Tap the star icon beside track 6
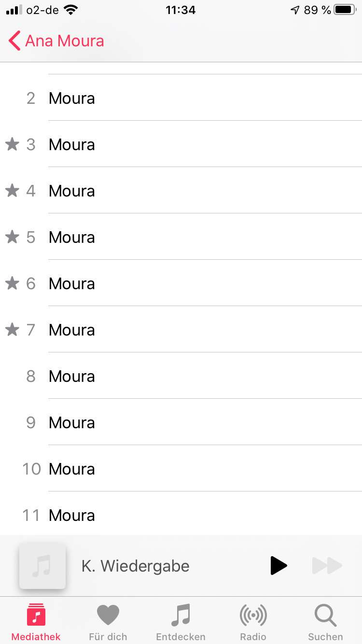 coord(12,283)
